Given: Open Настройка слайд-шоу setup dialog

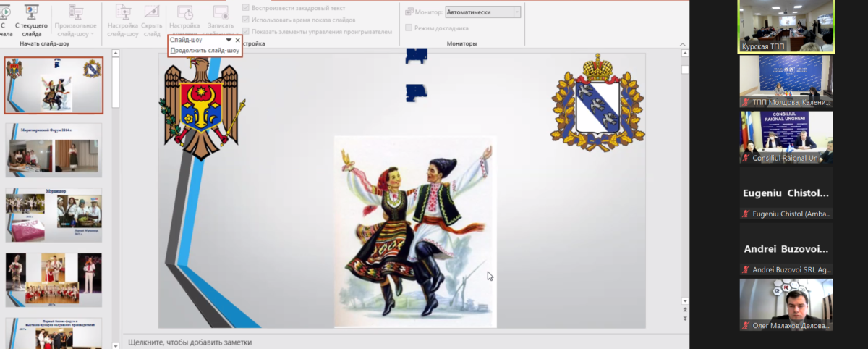Looking at the screenshot, I should [x=123, y=20].
